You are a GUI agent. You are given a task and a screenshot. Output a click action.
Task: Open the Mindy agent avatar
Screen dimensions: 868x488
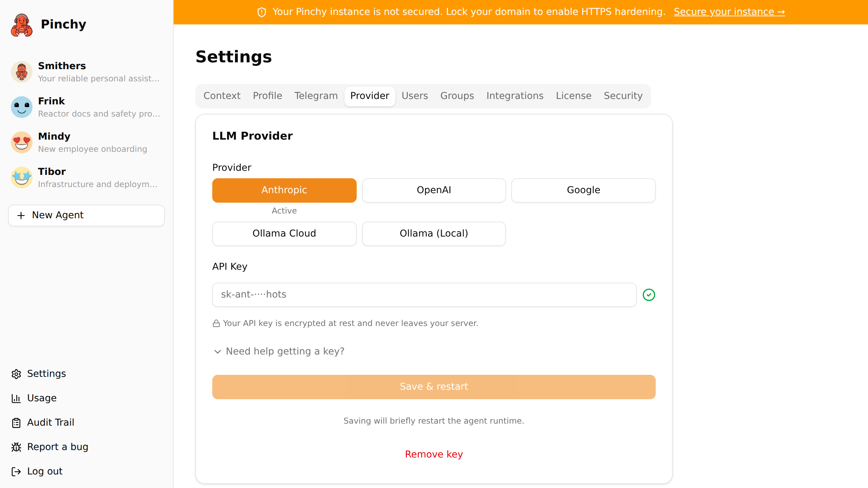21,142
